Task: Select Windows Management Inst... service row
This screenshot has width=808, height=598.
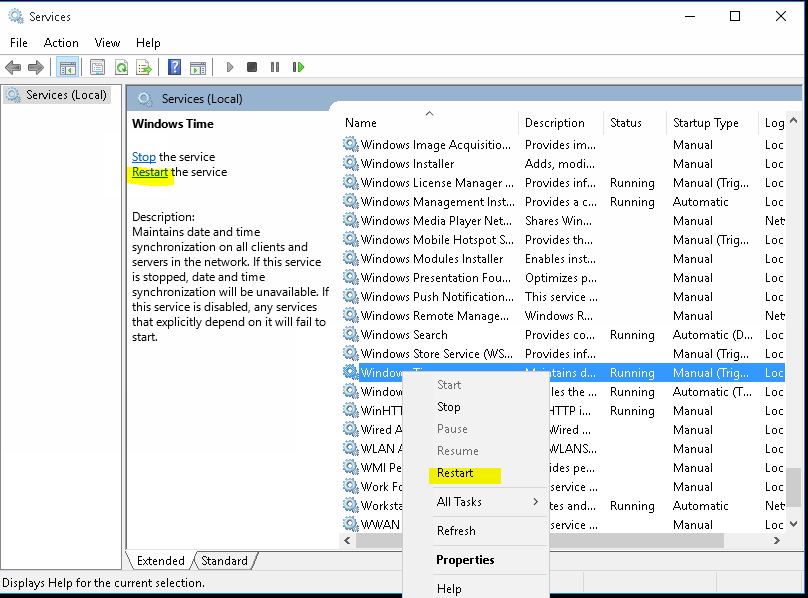Action: 563,202
